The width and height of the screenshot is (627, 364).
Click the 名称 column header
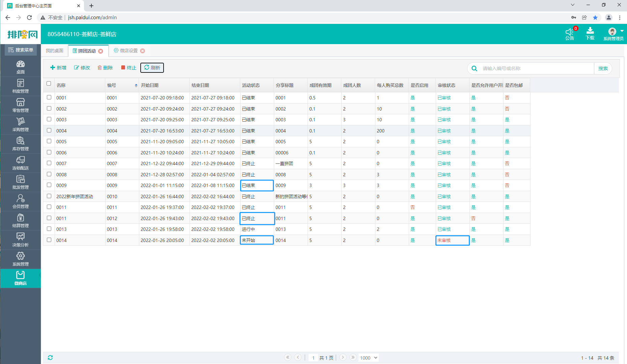tap(80, 85)
